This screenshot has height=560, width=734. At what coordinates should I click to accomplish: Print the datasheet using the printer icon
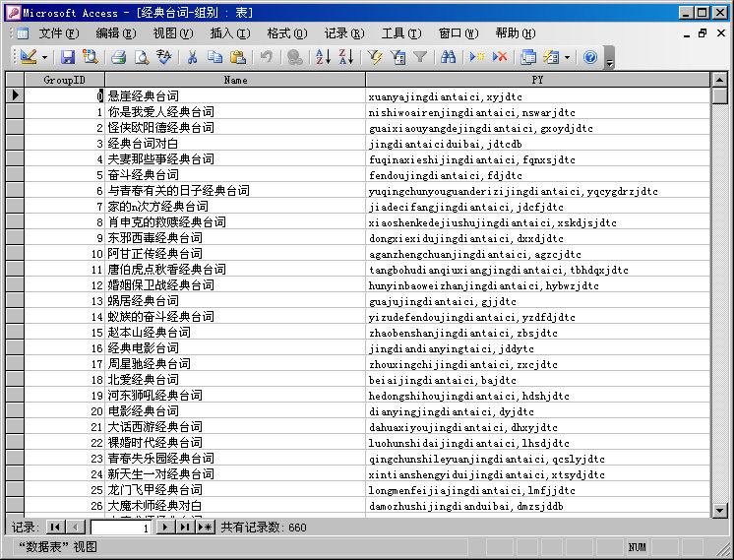click(x=118, y=57)
